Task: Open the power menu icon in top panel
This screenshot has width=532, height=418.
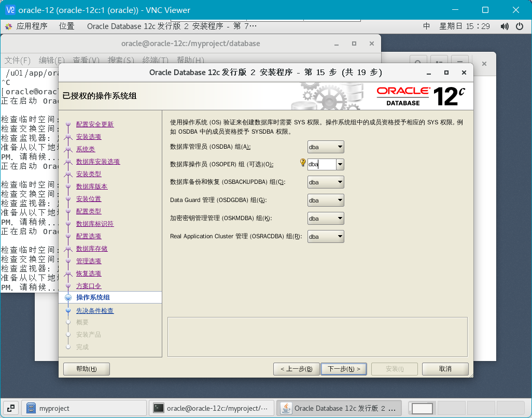Action: click(x=520, y=26)
